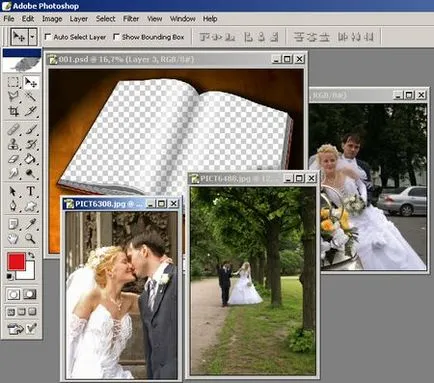Screen dimensions: 434x383
Task: Pick the Pen tool
Action: 13,206
